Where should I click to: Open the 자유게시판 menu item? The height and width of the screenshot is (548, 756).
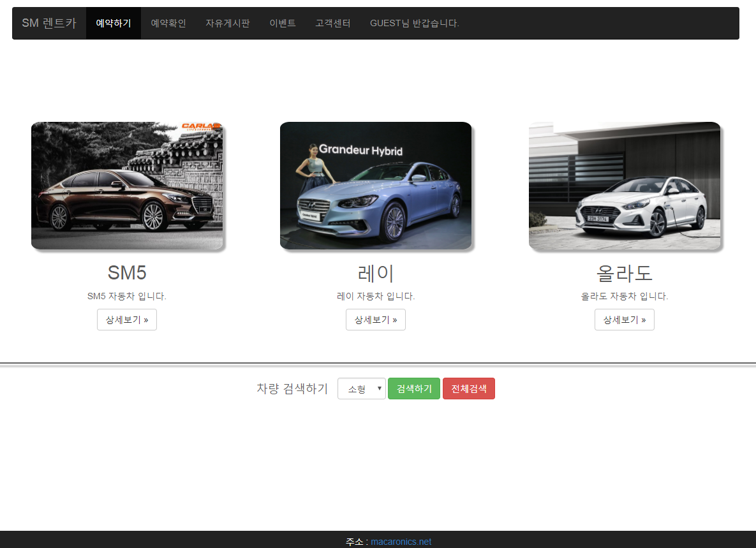click(228, 23)
